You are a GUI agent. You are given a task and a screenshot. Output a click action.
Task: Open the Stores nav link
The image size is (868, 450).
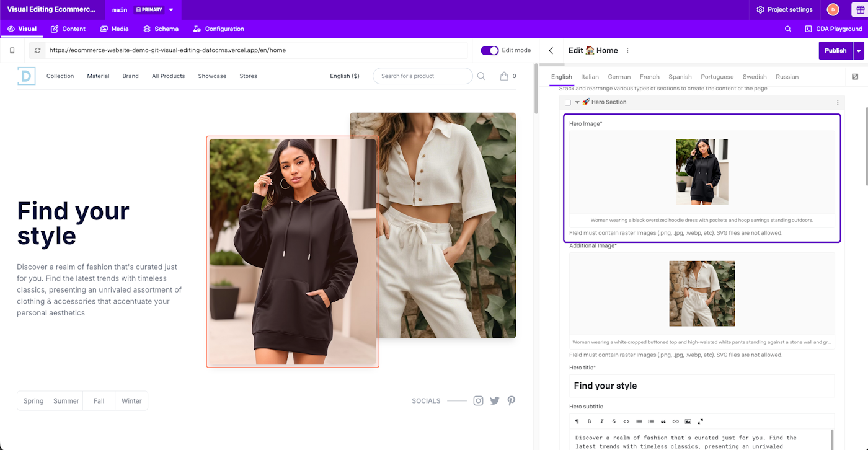(248, 76)
